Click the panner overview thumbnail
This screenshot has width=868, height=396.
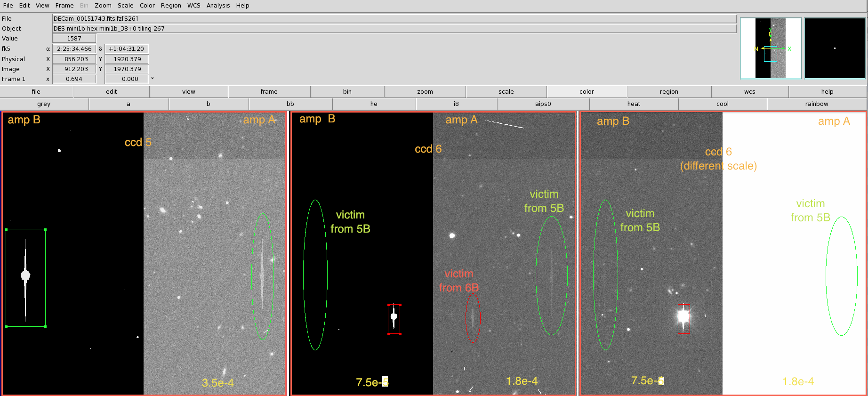[x=771, y=48]
